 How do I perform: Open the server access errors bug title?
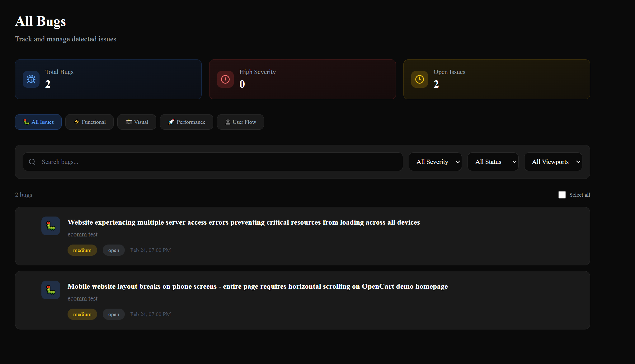(x=243, y=222)
